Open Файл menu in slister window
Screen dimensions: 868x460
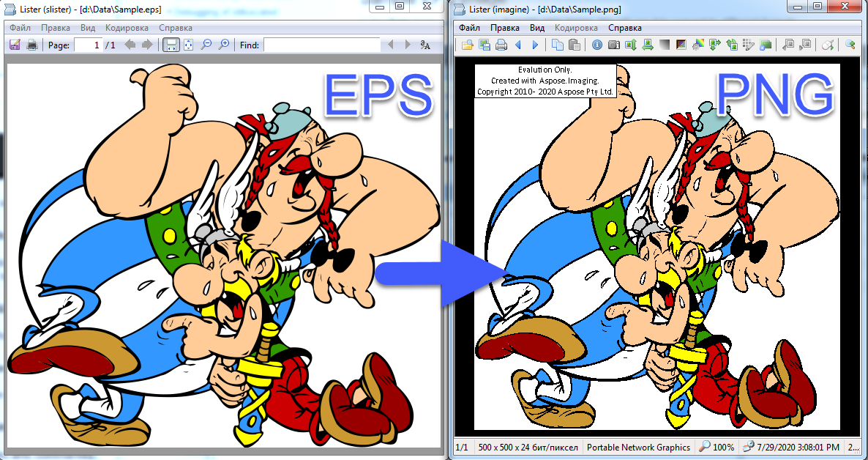(20, 28)
